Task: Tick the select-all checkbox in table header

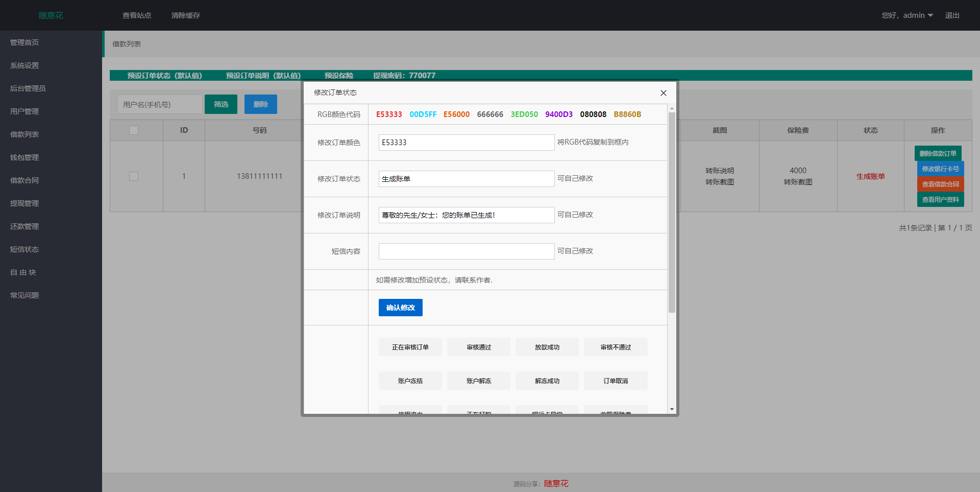Action: (134, 130)
